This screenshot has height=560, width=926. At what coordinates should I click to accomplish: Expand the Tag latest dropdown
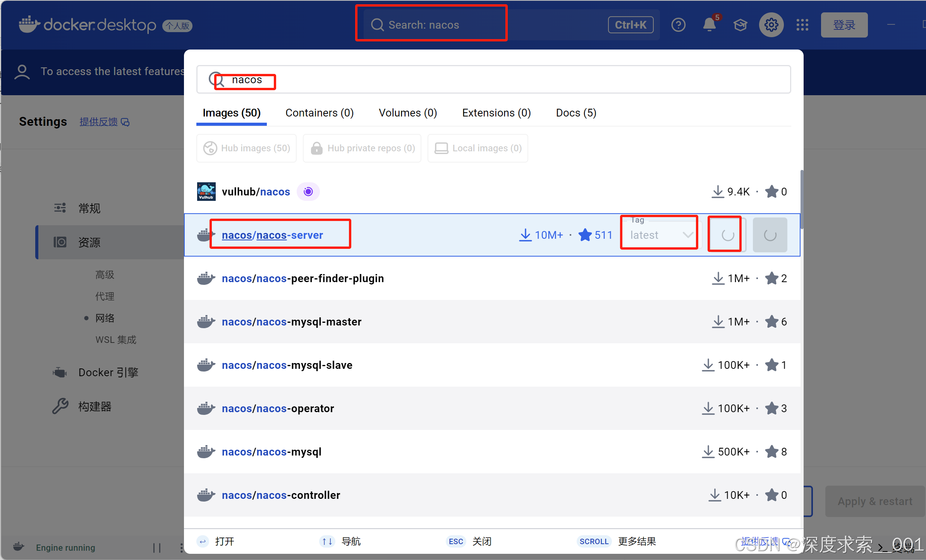point(660,235)
